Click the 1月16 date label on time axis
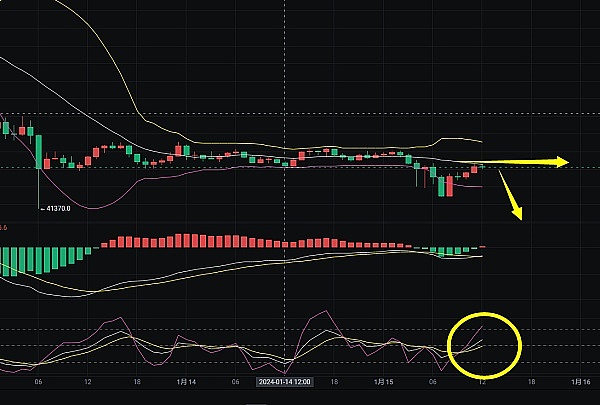 [x=579, y=382]
